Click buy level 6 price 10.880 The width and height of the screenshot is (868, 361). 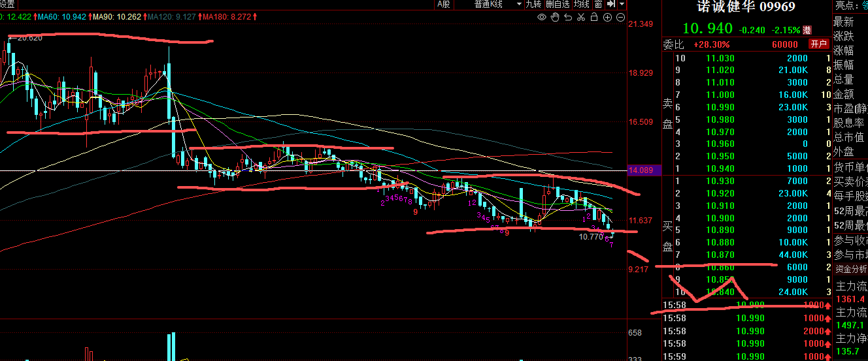(x=720, y=243)
